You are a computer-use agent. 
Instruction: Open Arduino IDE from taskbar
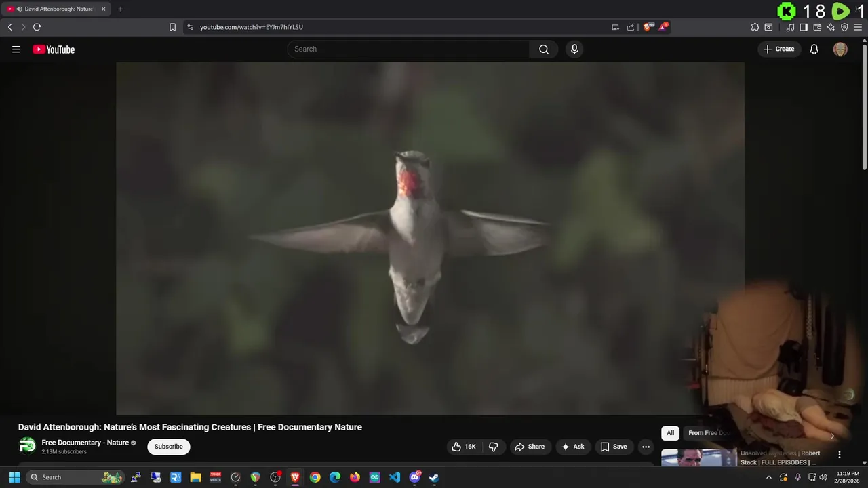coord(374,477)
